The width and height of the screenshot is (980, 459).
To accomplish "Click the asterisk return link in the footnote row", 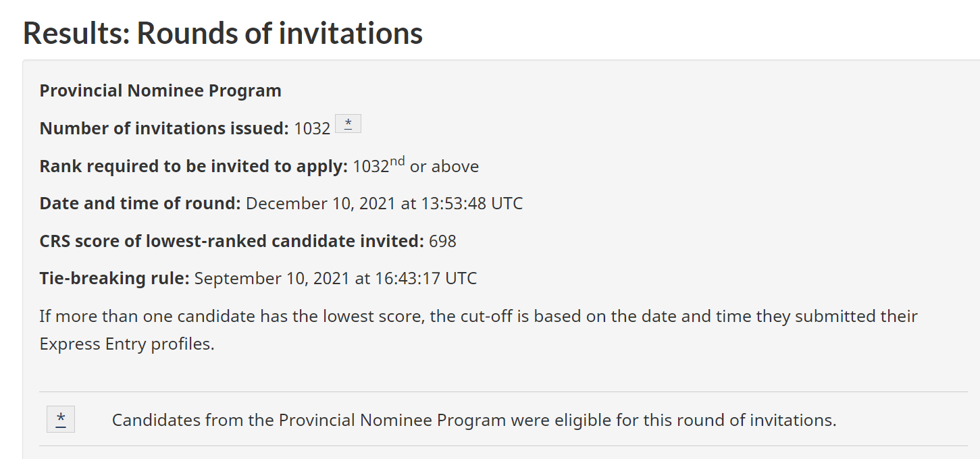I will point(61,419).
